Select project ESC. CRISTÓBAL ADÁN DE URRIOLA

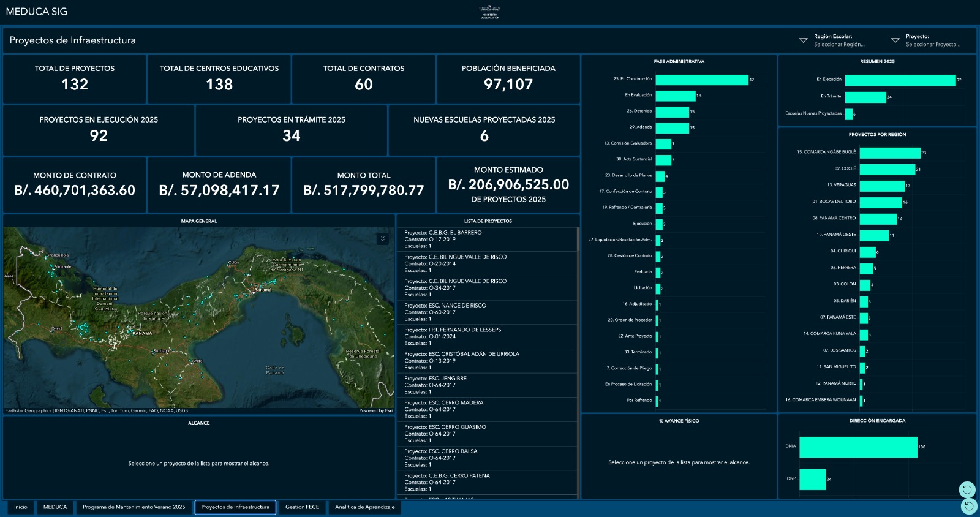[x=487, y=361]
